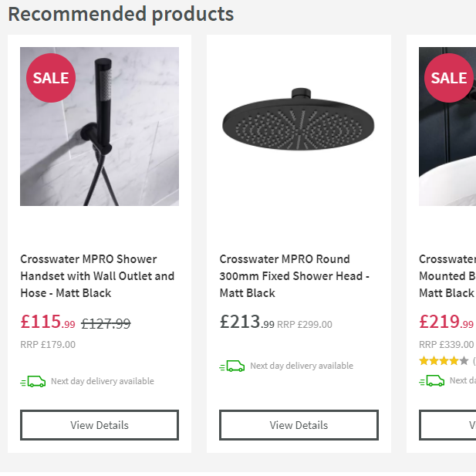Image resolution: width=476 pixels, height=476 pixels.
Task: Click the RRP £179.00 text
Action: click(48, 345)
